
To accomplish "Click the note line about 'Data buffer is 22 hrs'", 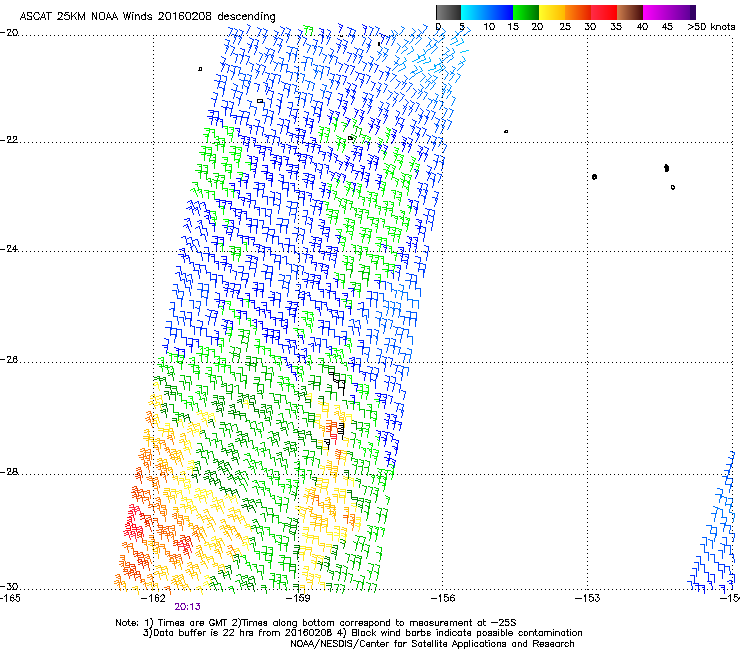I will [x=362, y=633].
